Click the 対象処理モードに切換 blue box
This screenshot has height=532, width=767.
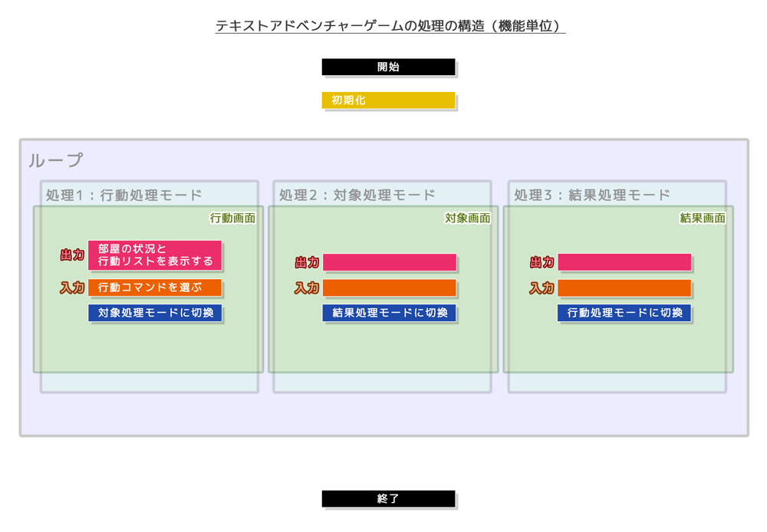pos(155,313)
